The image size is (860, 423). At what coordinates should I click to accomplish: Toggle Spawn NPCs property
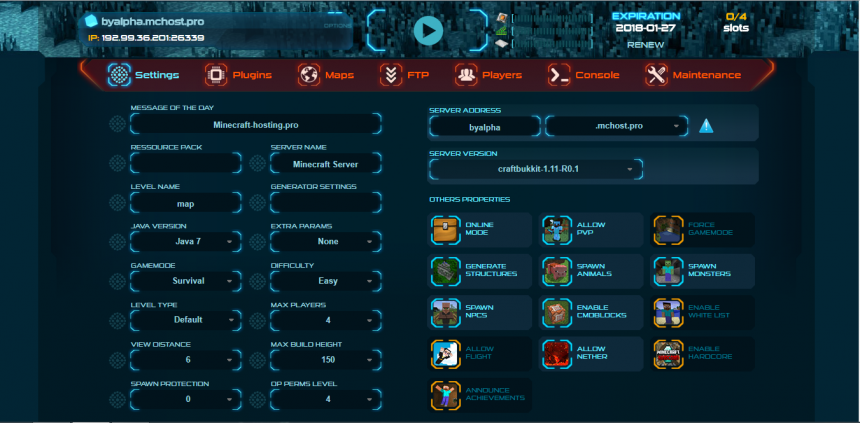479,313
